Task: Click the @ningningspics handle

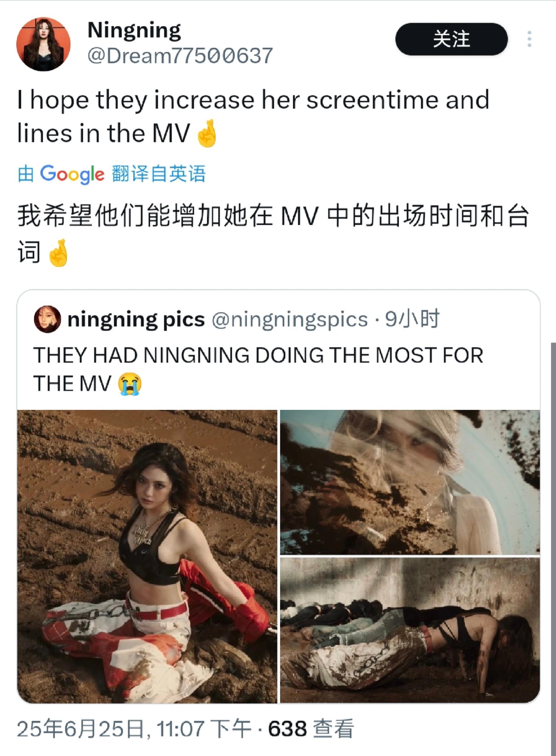Action: pos(289,319)
